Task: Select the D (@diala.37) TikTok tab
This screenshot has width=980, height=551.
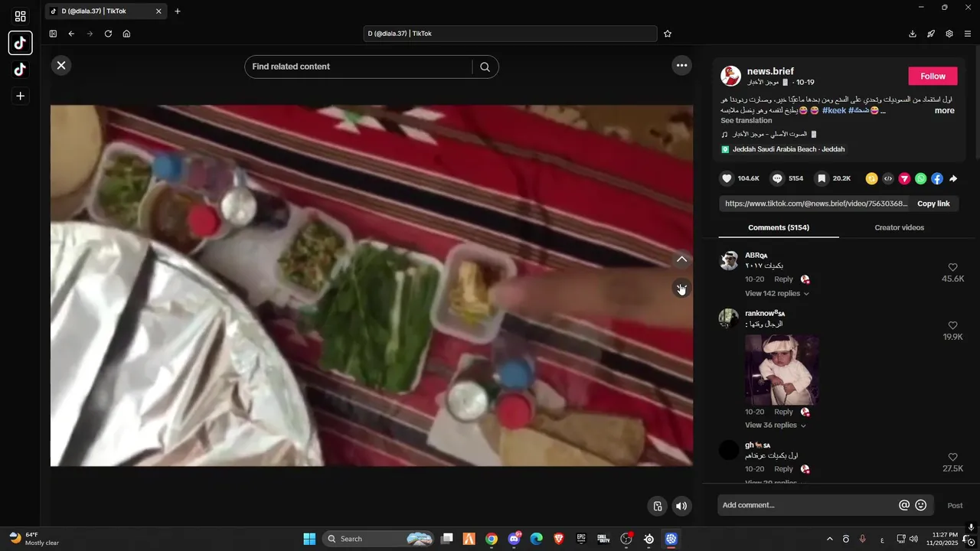Action: 106,11
